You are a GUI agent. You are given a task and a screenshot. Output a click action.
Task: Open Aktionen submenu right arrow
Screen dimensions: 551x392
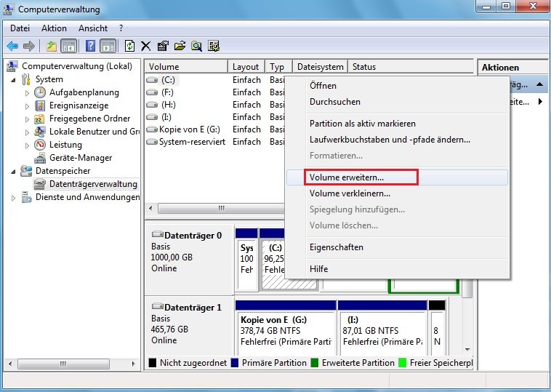click(540, 102)
